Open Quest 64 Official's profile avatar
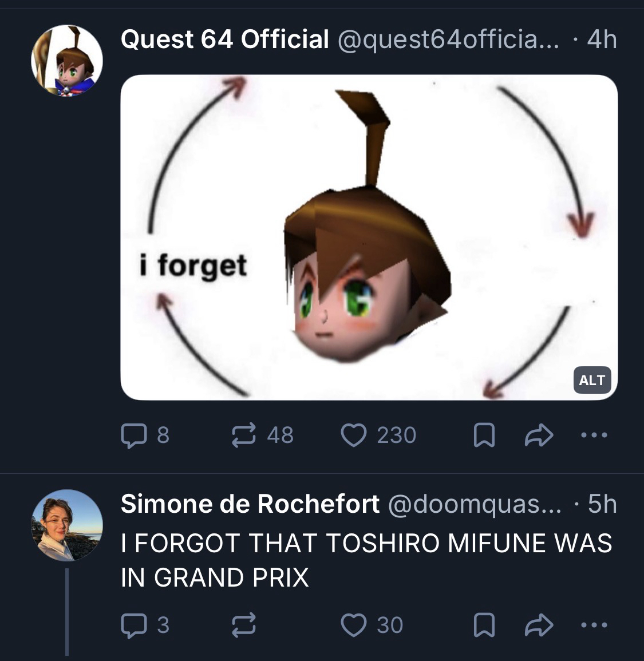 tap(67, 61)
